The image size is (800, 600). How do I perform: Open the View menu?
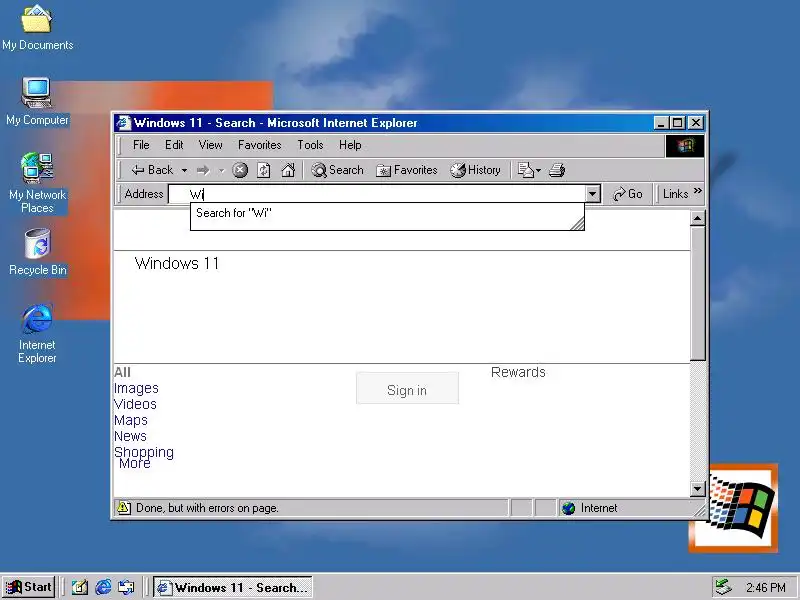coord(211,145)
